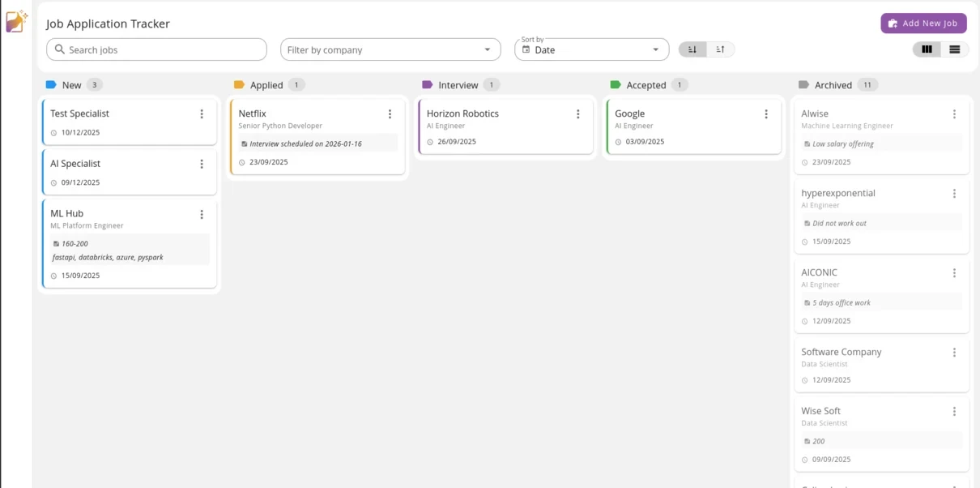Click the count badge next to Archived
Image resolution: width=980 pixels, height=488 pixels.
[x=867, y=84]
